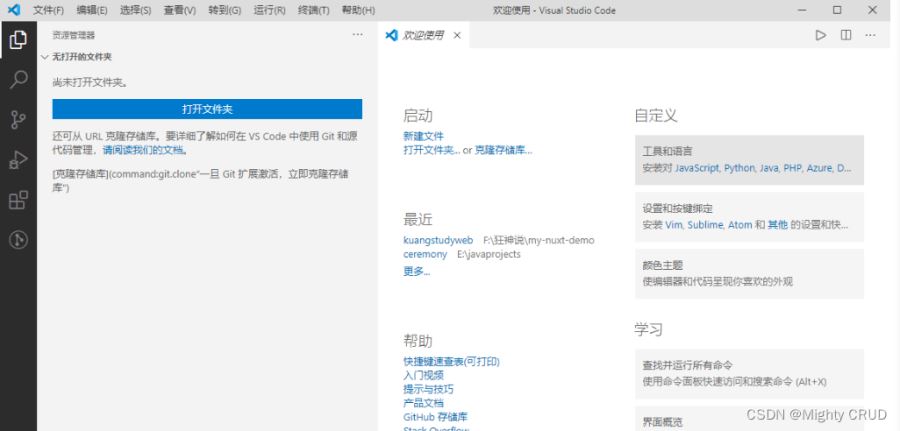Click the Run play icon in editor toolbar
Viewport: 900px width, 431px height.
coord(821,35)
